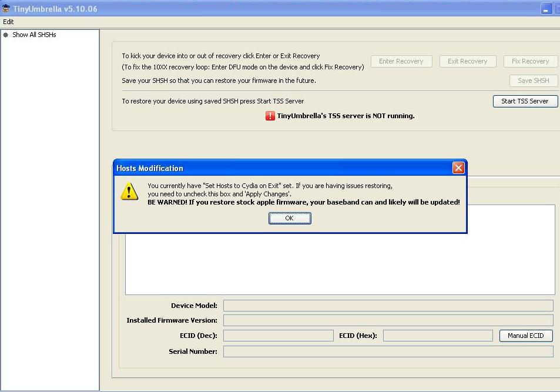
Task: Click the 'To kick your device' instruction text
Action: 221,56
